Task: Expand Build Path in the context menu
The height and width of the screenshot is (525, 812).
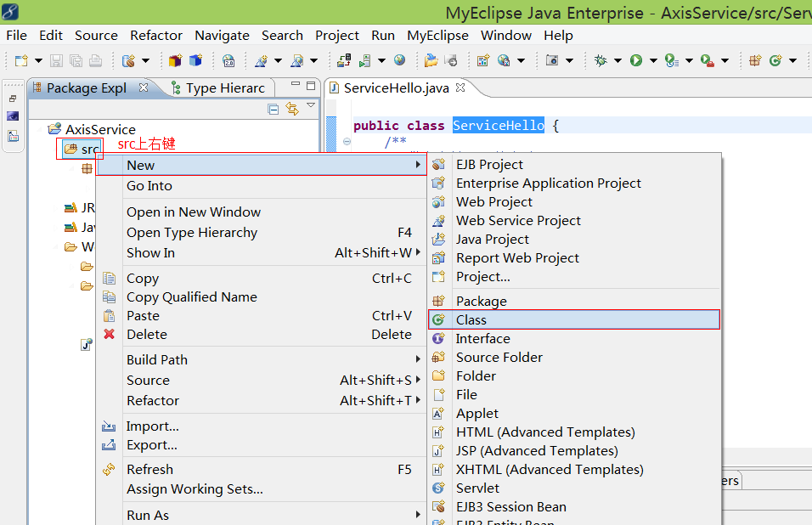Action: click(x=261, y=359)
